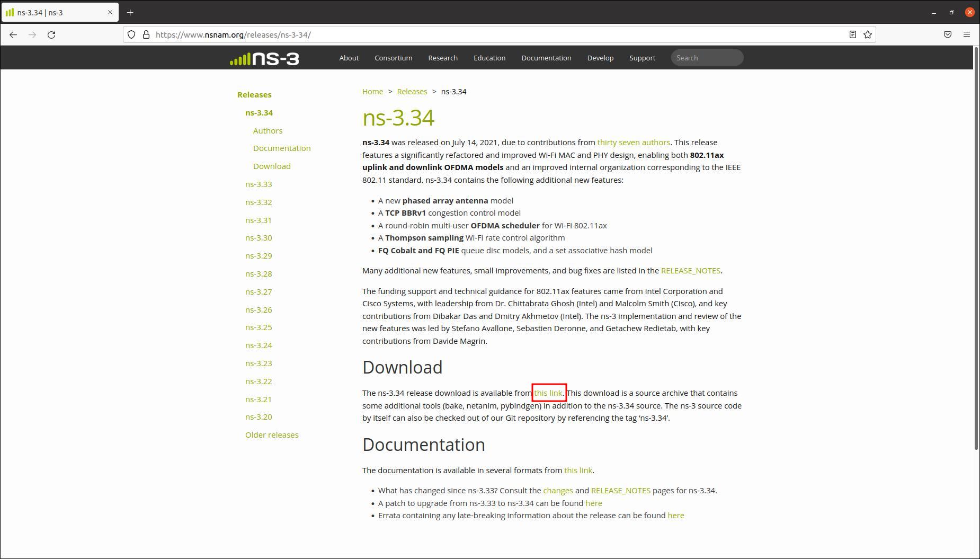980x559 pixels.
Task: Open Older releases link
Action: click(272, 435)
